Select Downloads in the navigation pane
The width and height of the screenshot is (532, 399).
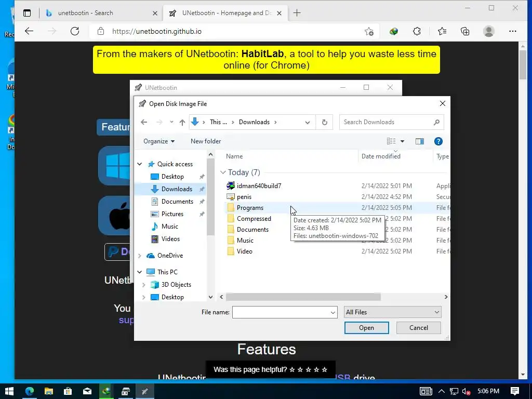tap(177, 189)
